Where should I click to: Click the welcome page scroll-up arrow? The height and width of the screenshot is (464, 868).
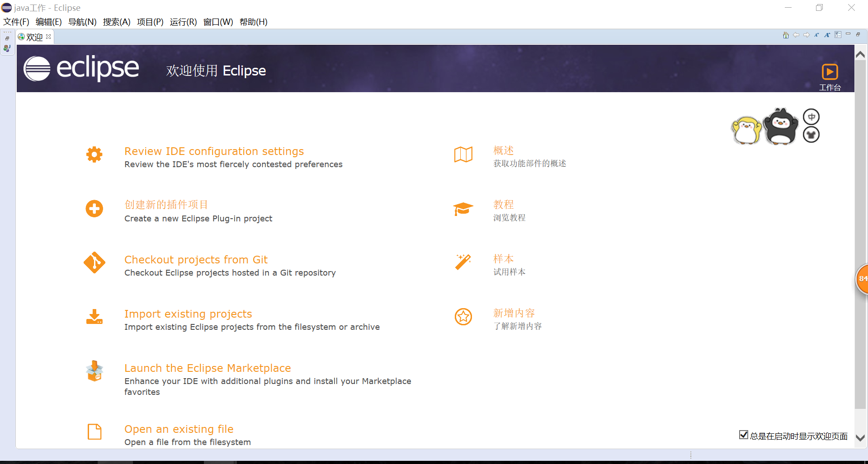tap(860, 54)
